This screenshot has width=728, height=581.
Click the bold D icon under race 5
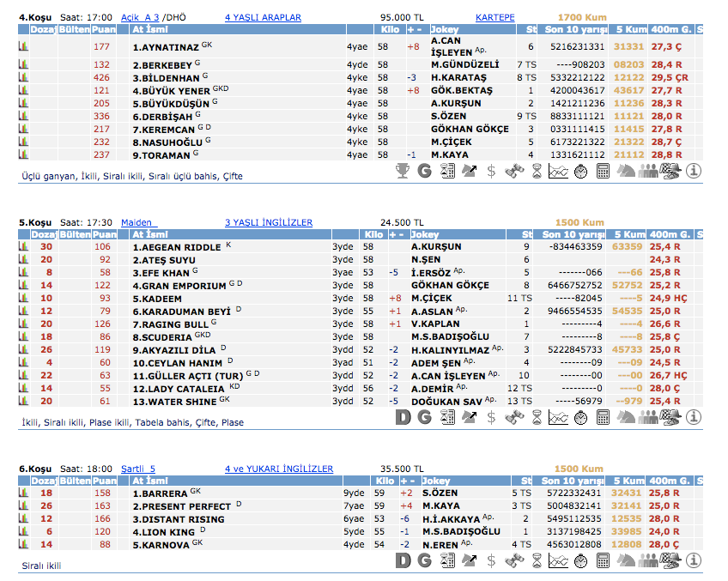[403, 418]
